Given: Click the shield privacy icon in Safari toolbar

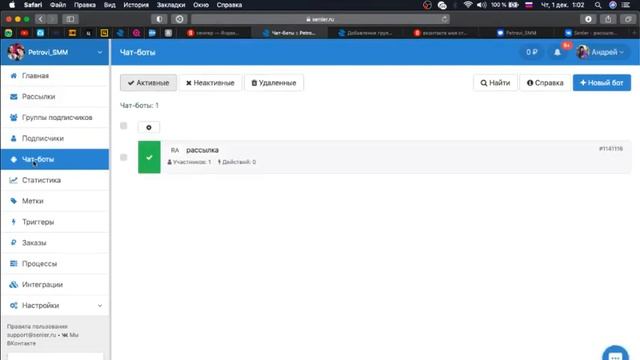Looking at the screenshot, I should pyautogui.click(x=159, y=19).
